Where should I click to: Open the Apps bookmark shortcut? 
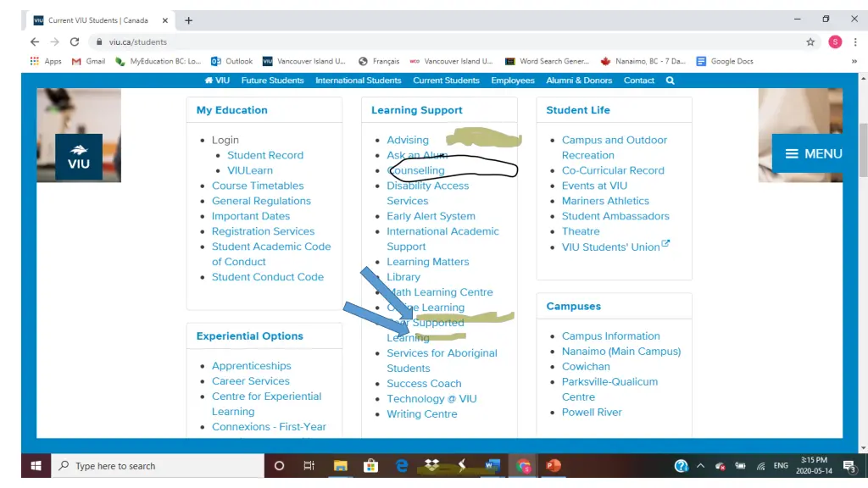click(46, 61)
